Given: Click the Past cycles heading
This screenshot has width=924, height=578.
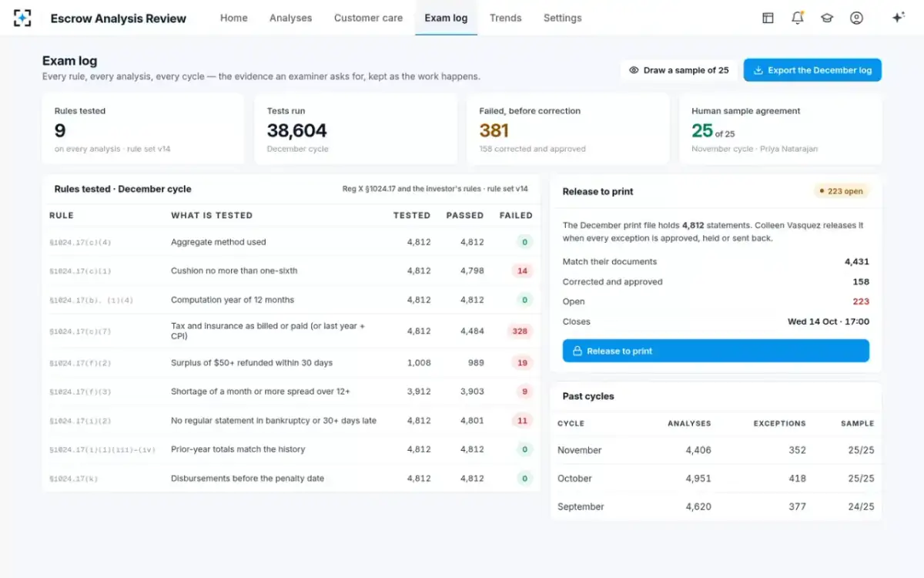Looking at the screenshot, I should pyautogui.click(x=588, y=396).
